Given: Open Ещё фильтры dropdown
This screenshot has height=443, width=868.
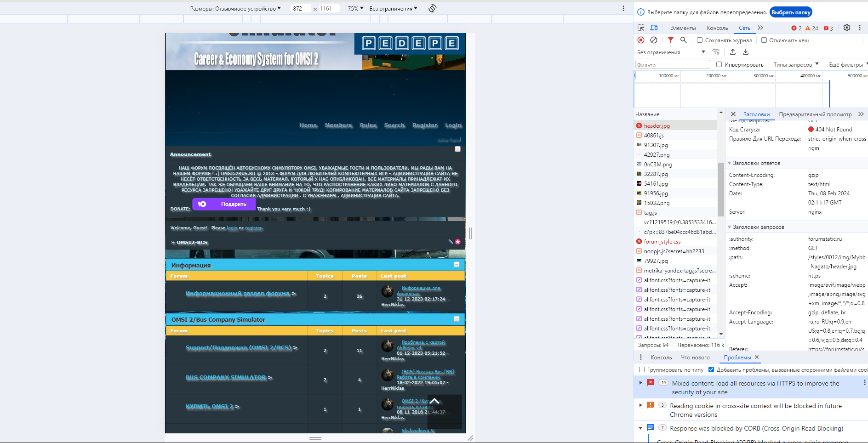Looking at the screenshot, I should (x=848, y=64).
